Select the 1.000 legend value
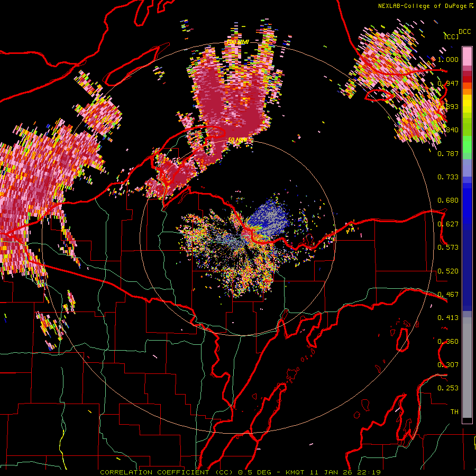Image resolution: width=476 pixels, height=476 pixels. point(448,59)
